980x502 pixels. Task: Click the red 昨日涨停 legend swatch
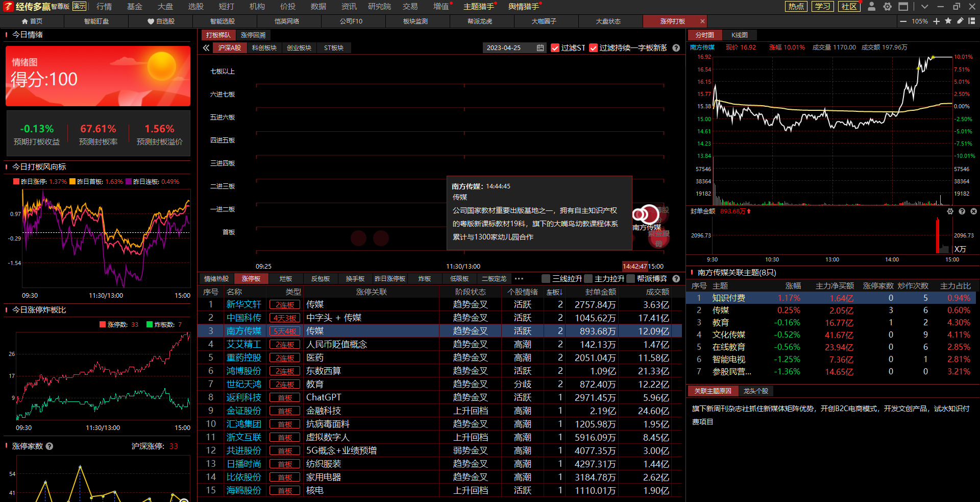click(16, 182)
